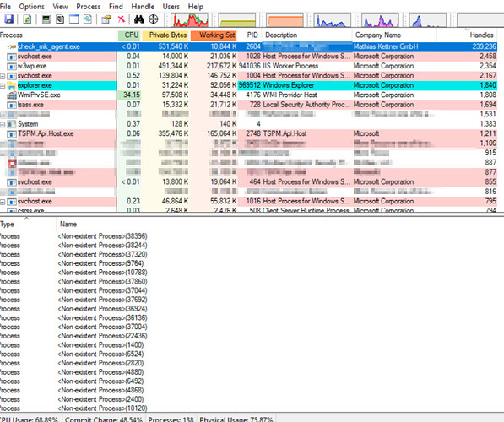Toggle the Show Lower Pane icon
504x422 pixels.
74,19
